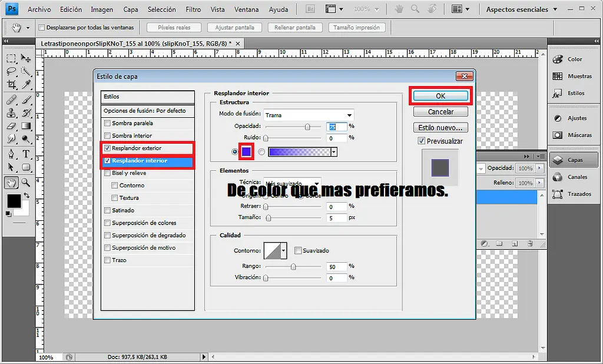Select the Spot Healing Brush tool
The width and height of the screenshot is (603, 364).
pos(11,100)
